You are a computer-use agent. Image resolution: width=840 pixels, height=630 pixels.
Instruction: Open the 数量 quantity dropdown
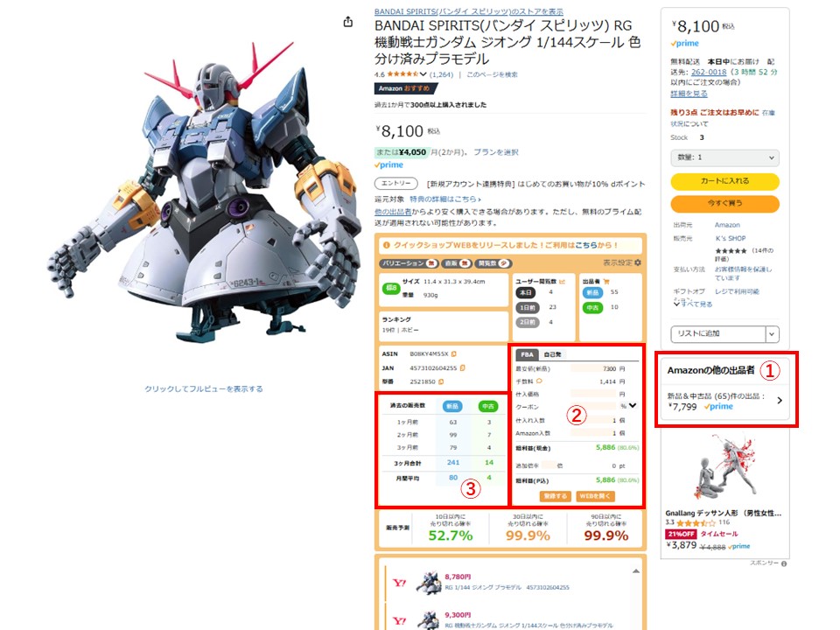pyautogui.click(x=724, y=157)
